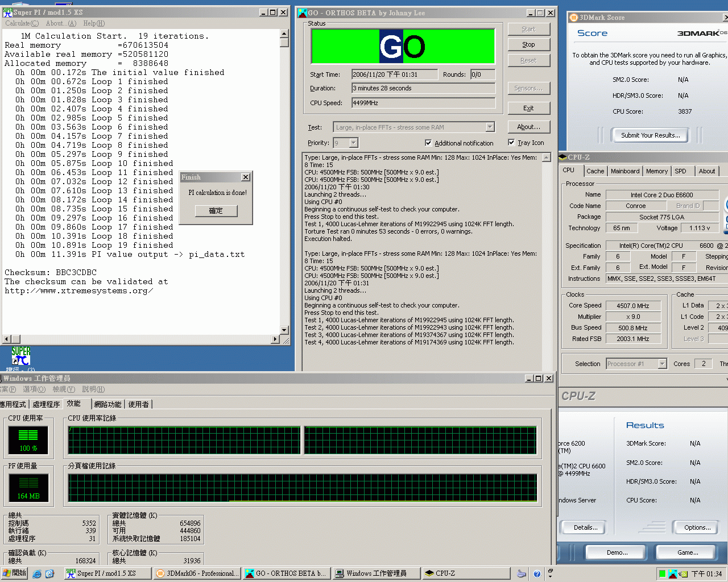This screenshot has width=728, height=582.
Task: Close the Finish dialog
Action: pyautogui.click(x=246, y=177)
